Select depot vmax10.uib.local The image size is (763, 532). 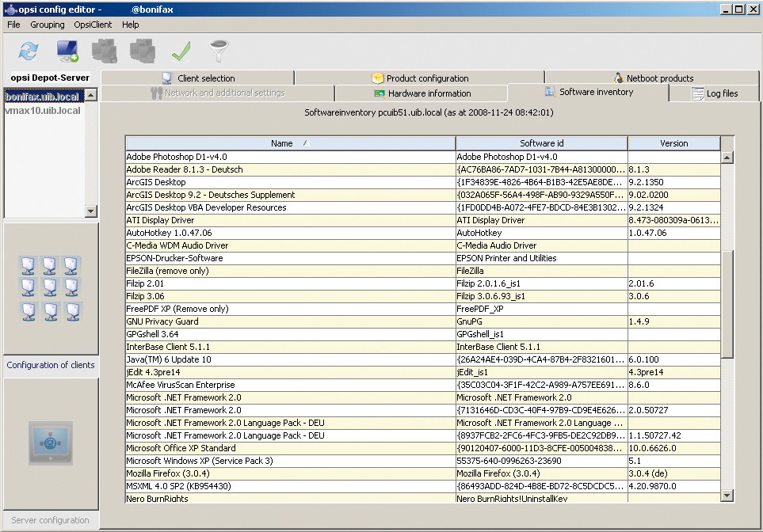click(42, 110)
